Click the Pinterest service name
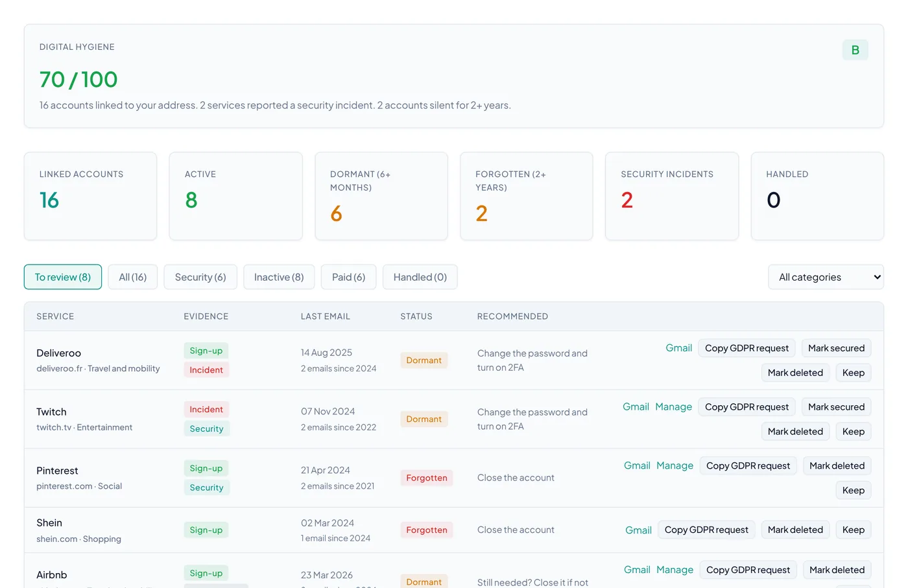Viewport: 908px width, 588px height. pos(57,471)
